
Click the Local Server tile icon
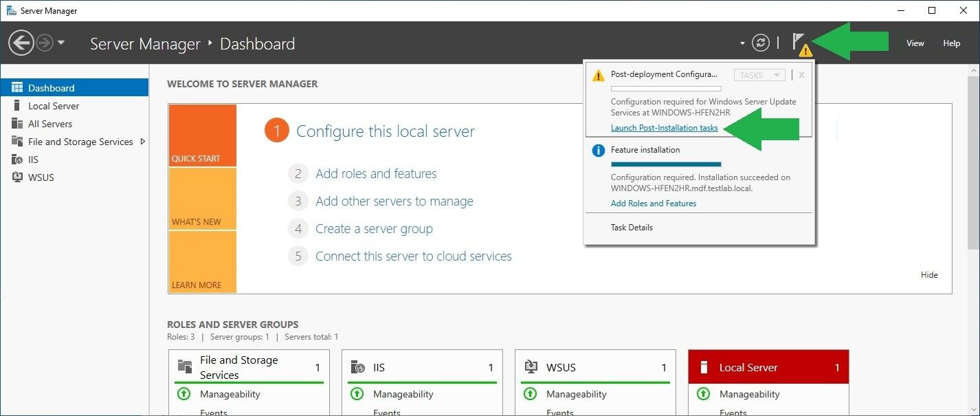pos(704,367)
